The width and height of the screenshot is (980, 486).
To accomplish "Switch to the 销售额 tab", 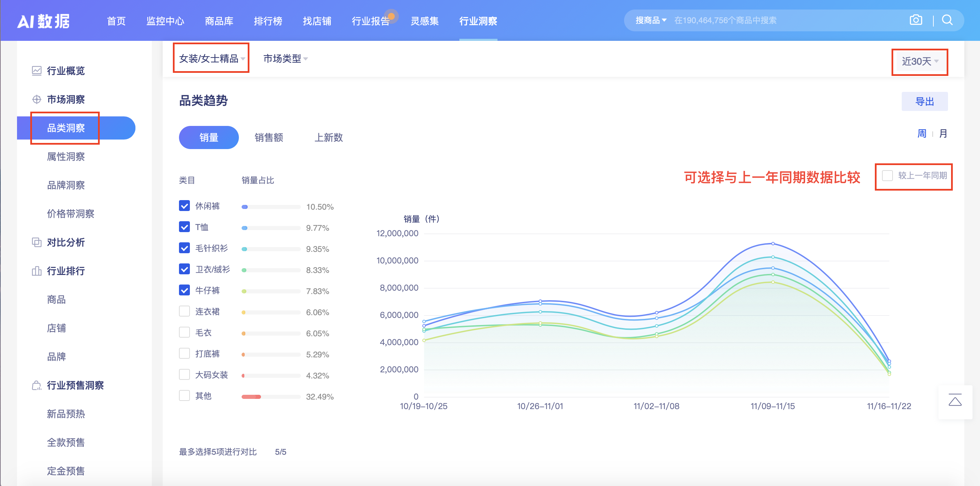I will [269, 137].
